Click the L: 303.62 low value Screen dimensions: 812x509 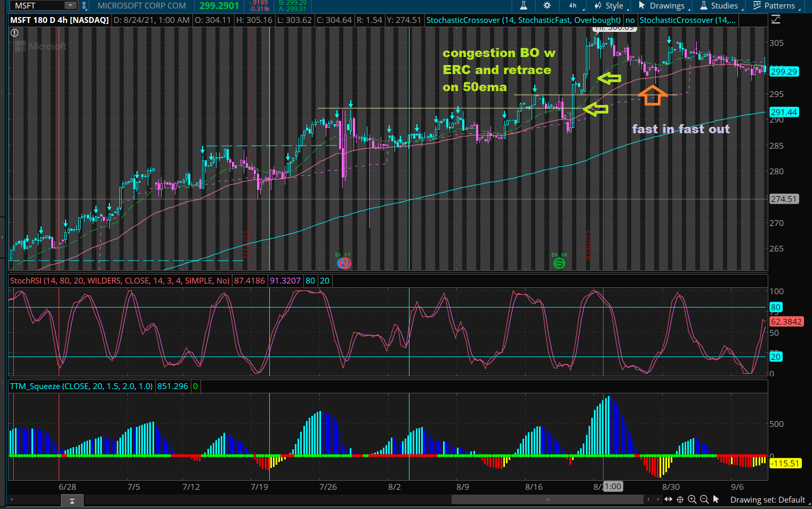pos(295,20)
